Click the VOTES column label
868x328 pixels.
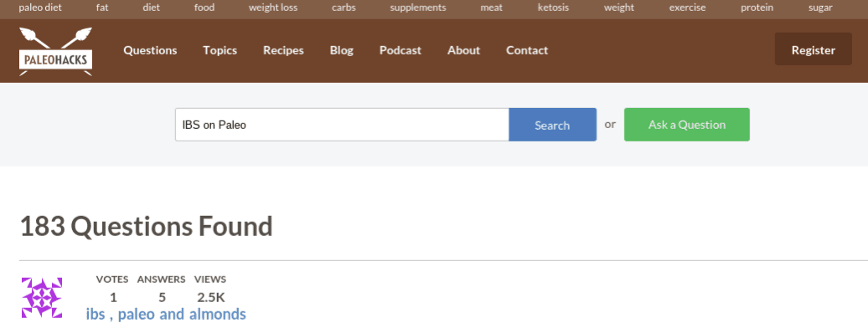point(112,279)
